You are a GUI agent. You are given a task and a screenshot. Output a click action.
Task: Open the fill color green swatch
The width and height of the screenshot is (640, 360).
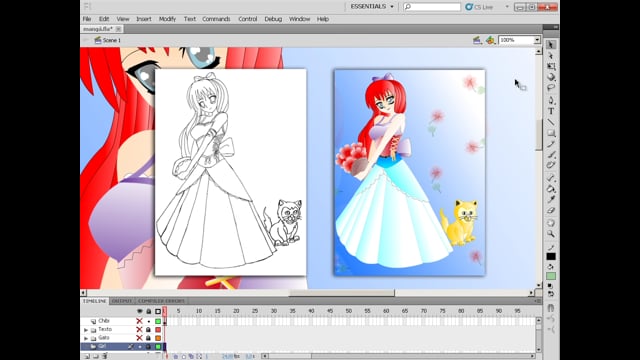point(551,276)
